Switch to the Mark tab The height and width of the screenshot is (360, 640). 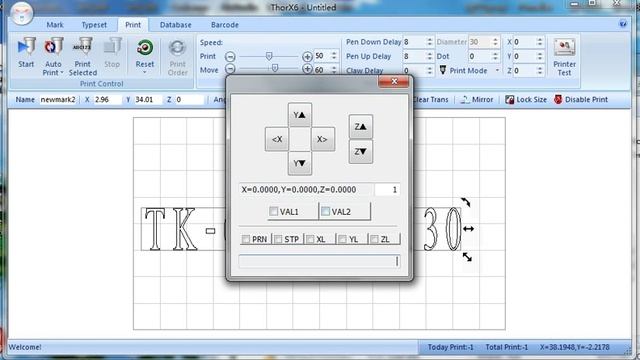pyautogui.click(x=55, y=25)
